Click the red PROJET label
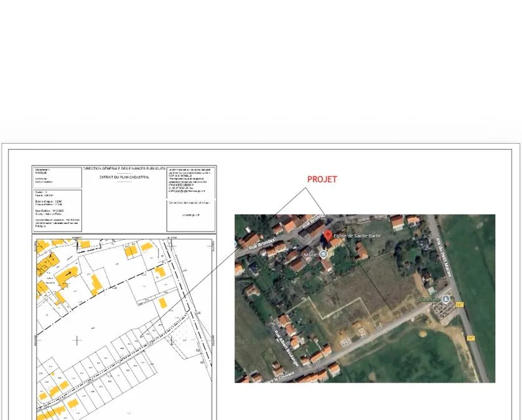522x420 pixels. pos(322,179)
